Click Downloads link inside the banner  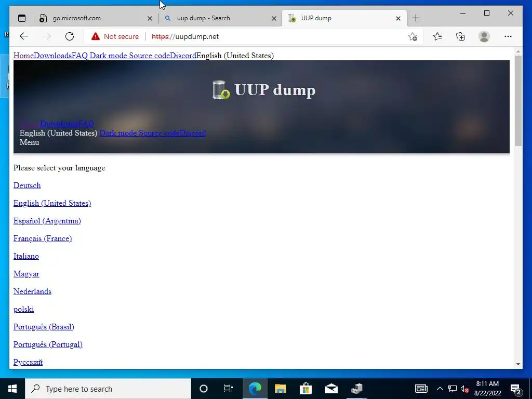(x=59, y=124)
